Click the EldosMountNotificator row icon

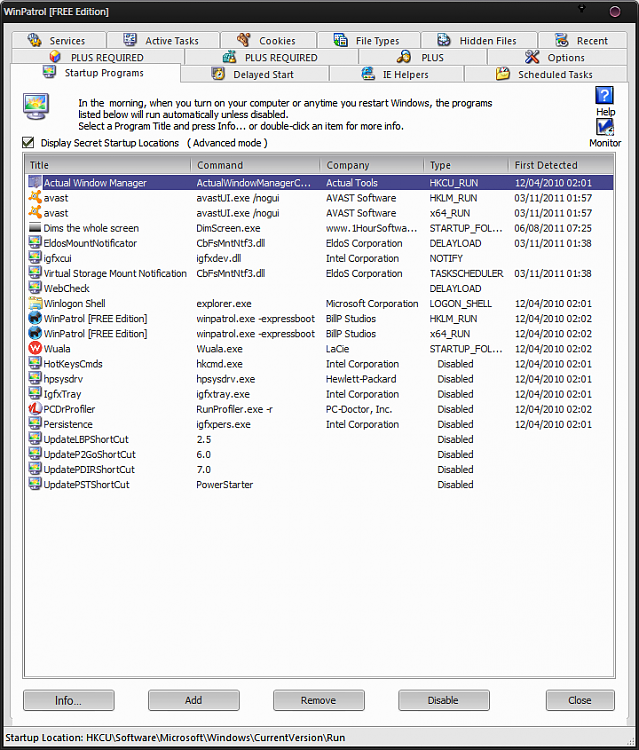(x=35, y=243)
